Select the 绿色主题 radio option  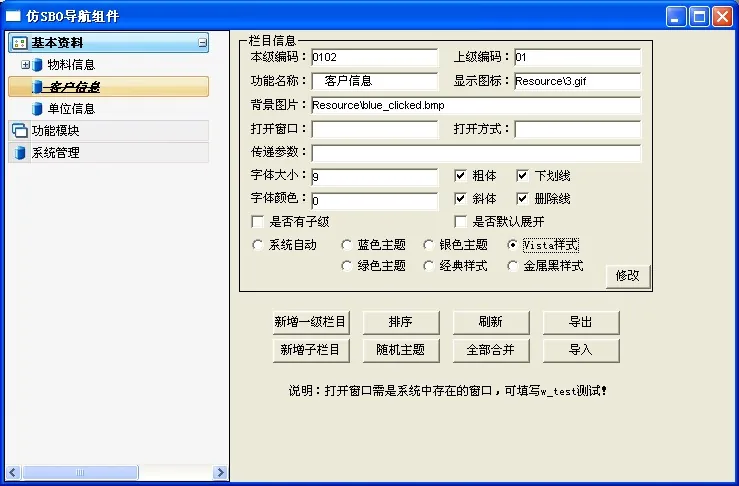[x=346, y=266]
